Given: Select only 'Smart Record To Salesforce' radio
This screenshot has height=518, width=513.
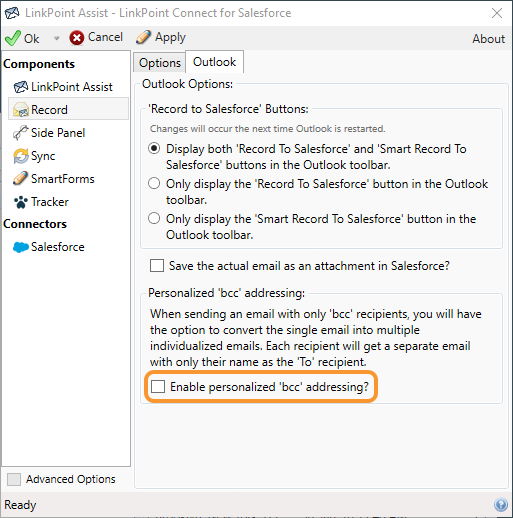Looking at the screenshot, I should coord(154,218).
